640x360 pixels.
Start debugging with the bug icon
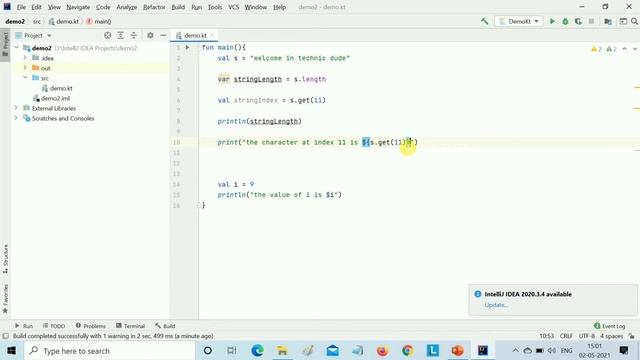pos(565,21)
